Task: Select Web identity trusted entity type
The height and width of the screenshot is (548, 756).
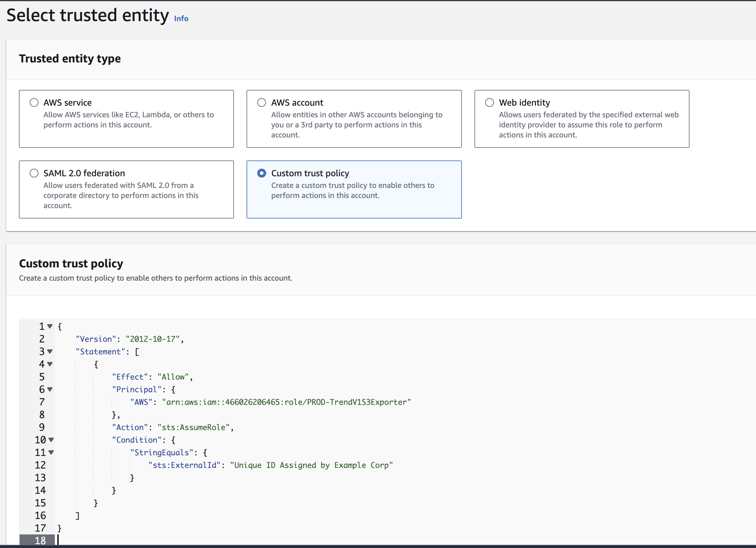Action: pos(489,102)
